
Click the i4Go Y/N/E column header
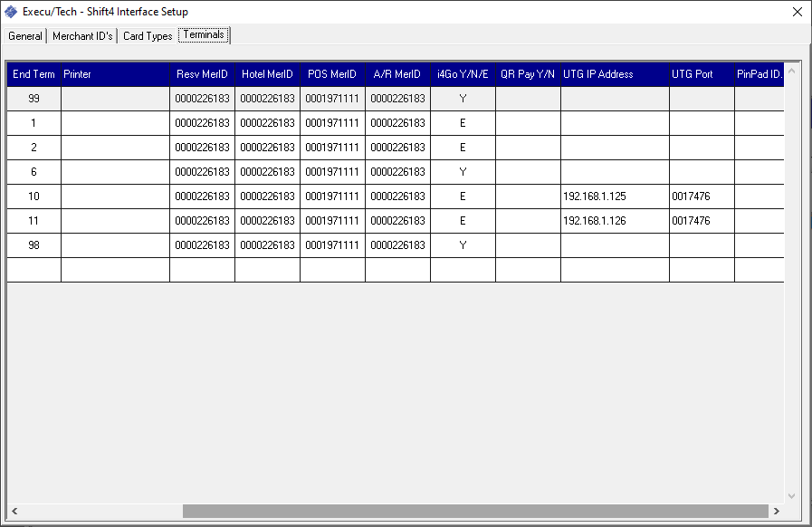point(463,74)
